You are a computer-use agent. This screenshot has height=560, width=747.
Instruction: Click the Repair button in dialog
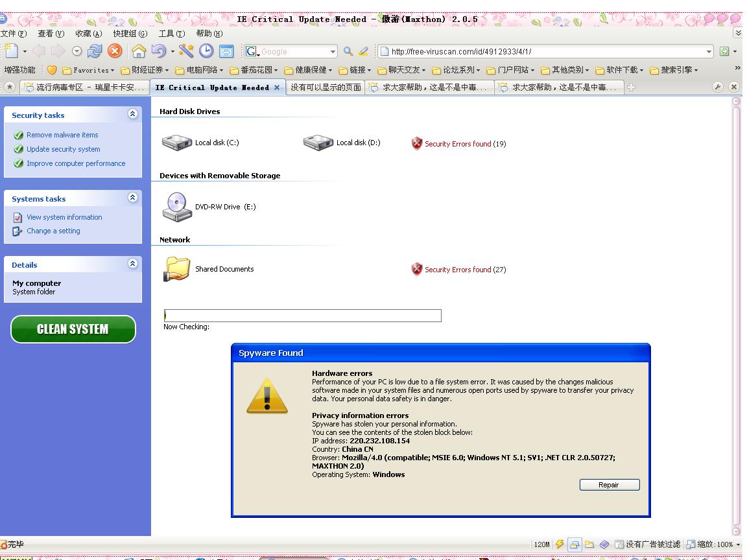pos(610,485)
